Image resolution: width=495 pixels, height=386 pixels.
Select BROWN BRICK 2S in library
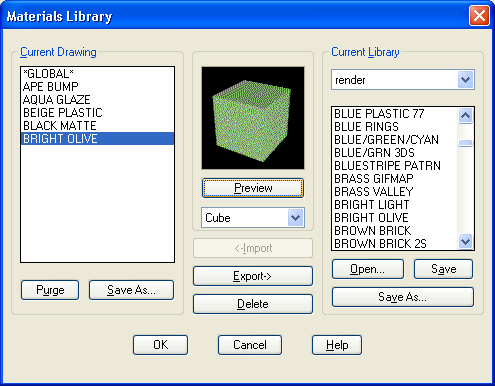395,244
